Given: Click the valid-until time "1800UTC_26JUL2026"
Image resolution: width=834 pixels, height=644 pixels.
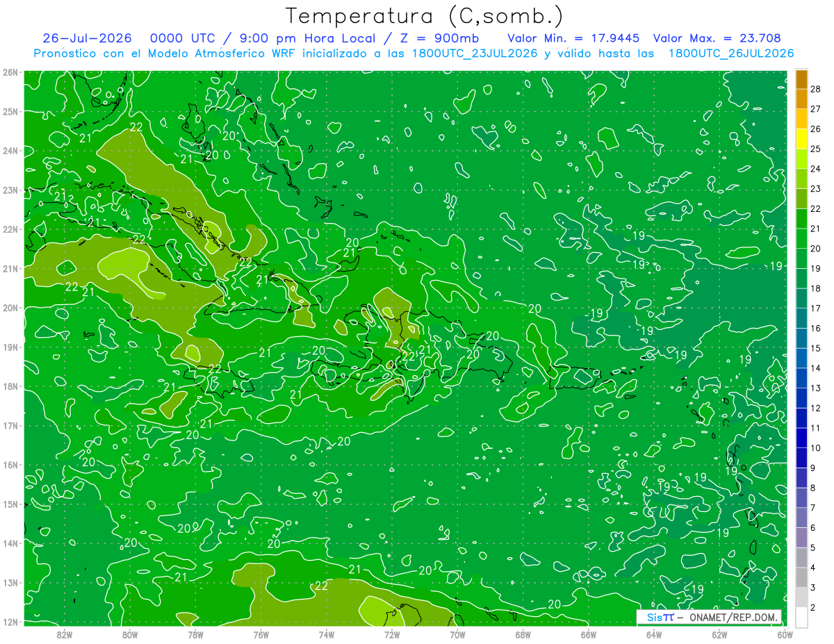Looking at the screenshot, I should coord(731,53).
